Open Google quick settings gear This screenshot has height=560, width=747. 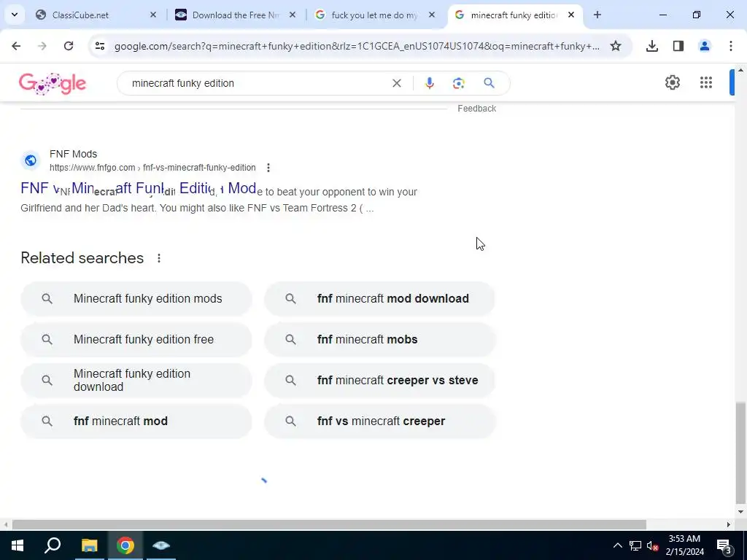point(672,82)
